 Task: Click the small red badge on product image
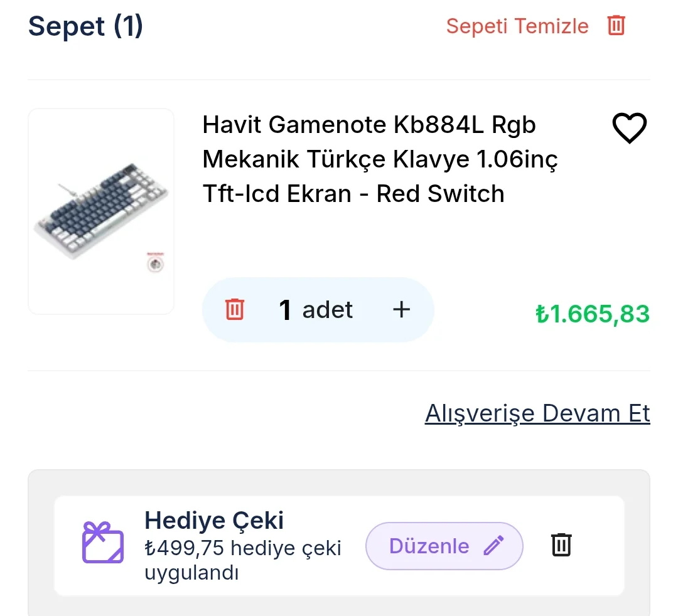(x=155, y=264)
